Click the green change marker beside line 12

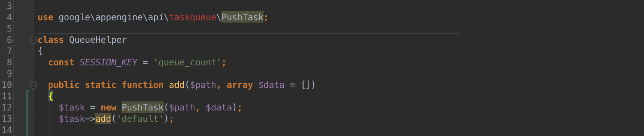pos(27,113)
